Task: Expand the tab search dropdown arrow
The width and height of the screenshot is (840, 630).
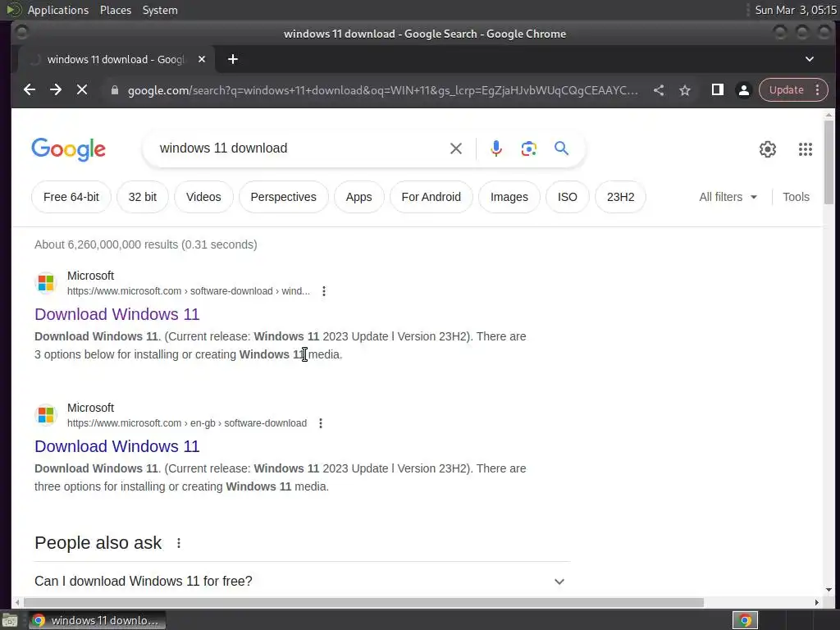Action: [x=810, y=59]
